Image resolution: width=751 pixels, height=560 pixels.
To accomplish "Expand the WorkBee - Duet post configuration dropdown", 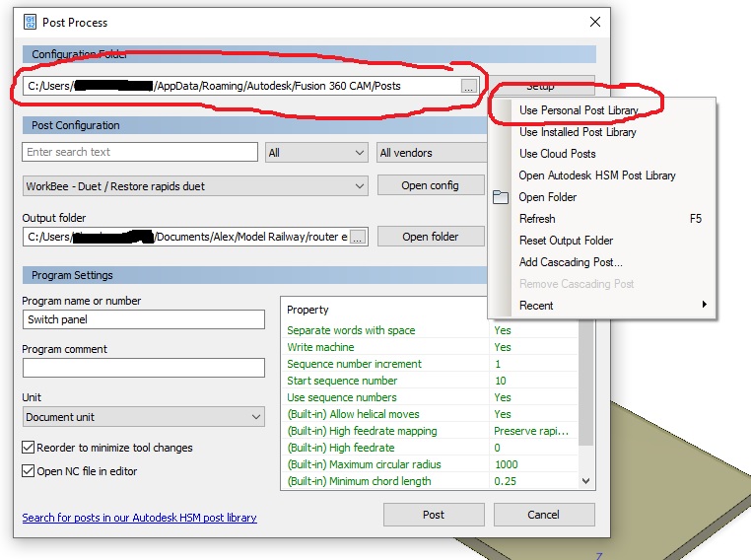I will coord(195,186).
